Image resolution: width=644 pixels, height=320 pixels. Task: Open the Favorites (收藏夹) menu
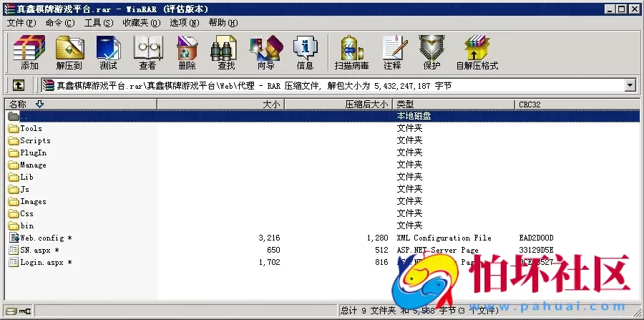point(142,23)
